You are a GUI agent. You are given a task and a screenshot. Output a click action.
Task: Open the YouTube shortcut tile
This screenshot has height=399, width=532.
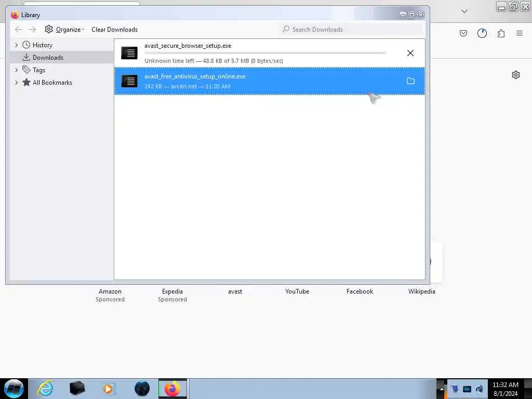(297, 291)
